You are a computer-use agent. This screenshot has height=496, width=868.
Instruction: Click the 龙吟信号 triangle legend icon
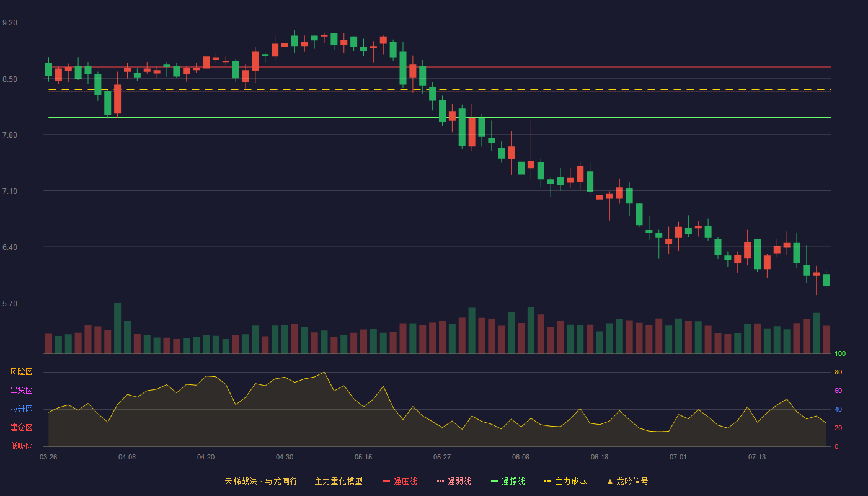tap(610, 481)
